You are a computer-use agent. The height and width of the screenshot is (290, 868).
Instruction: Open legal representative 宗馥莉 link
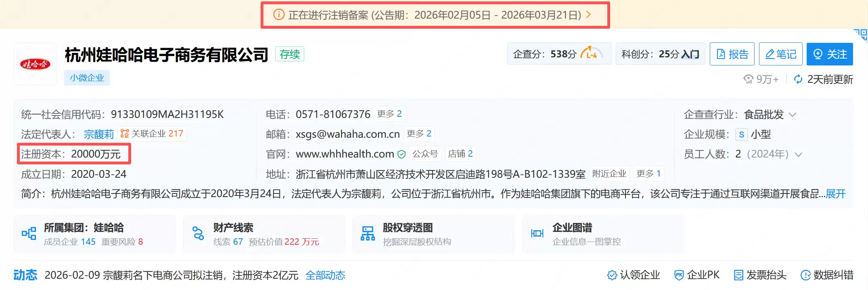click(99, 134)
